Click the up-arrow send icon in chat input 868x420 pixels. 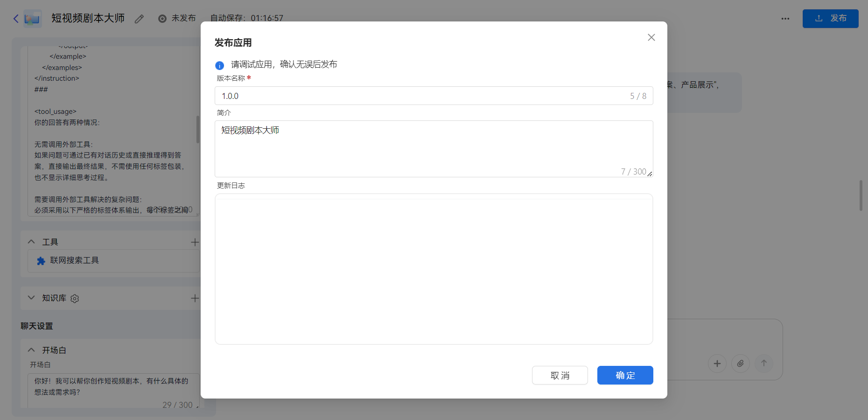pyautogui.click(x=764, y=363)
